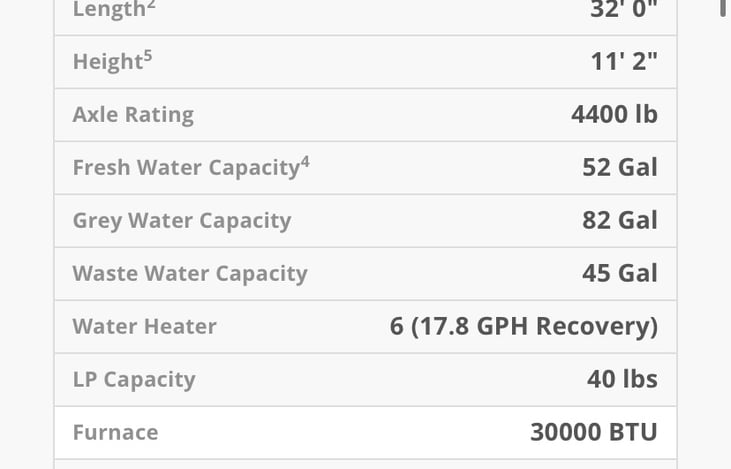The height and width of the screenshot is (469, 731).
Task: Click the 4400 lb value
Action: [614, 114]
